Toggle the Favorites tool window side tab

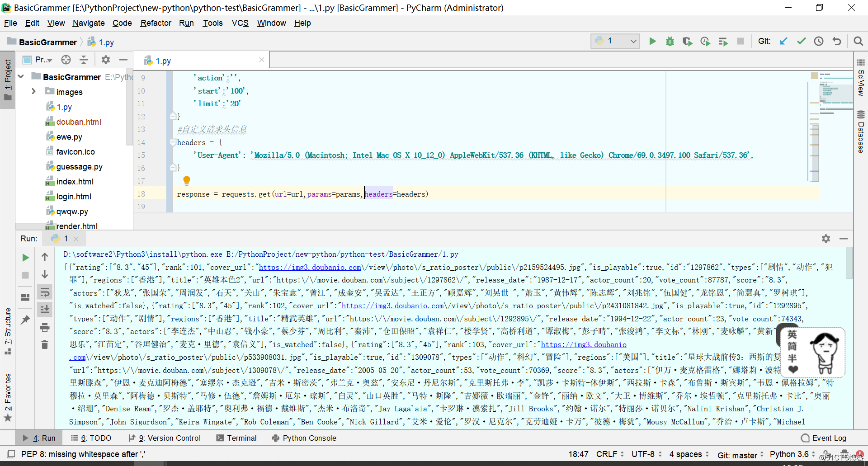8,397
